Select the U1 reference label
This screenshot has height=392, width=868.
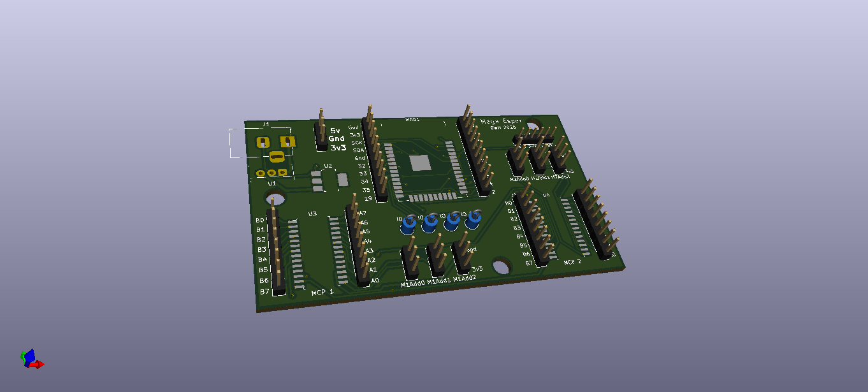(271, 184)
